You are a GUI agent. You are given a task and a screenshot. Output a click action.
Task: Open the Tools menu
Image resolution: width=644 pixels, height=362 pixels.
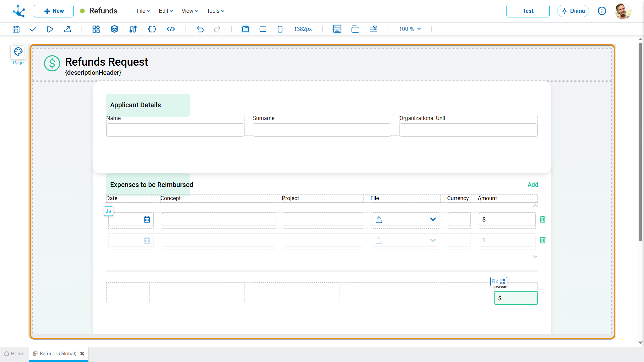click(x=215, y=11)
